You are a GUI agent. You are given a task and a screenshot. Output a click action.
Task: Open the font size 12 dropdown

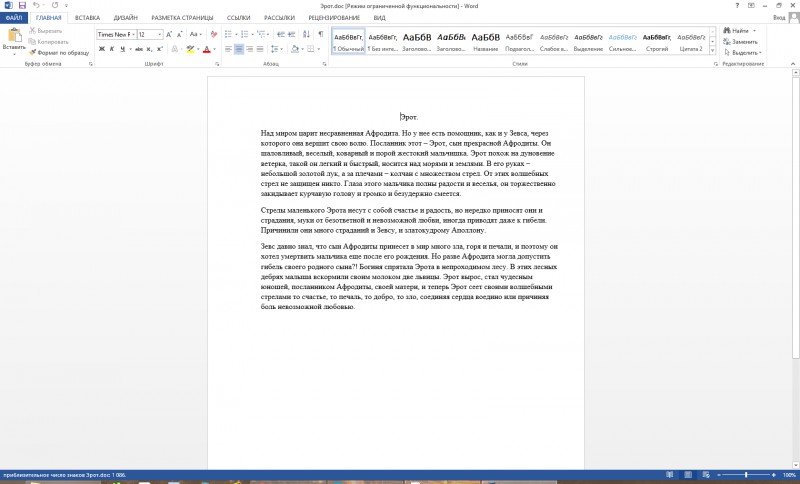pyautogui.click(x=160, y=35)
